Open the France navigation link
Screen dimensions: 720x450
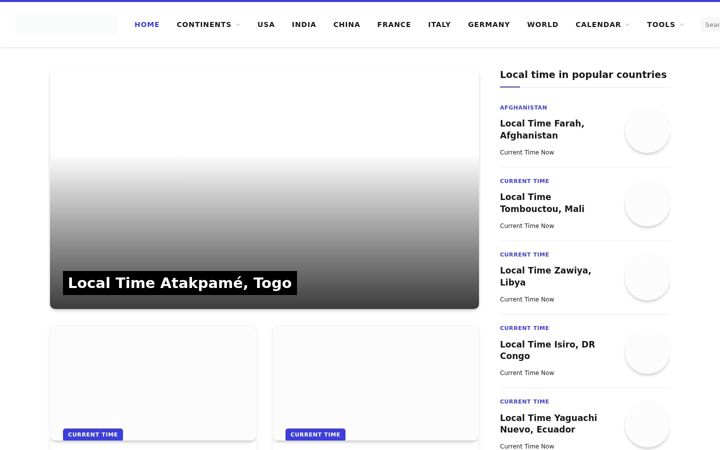pyautogui.click(x=394, y=24)
